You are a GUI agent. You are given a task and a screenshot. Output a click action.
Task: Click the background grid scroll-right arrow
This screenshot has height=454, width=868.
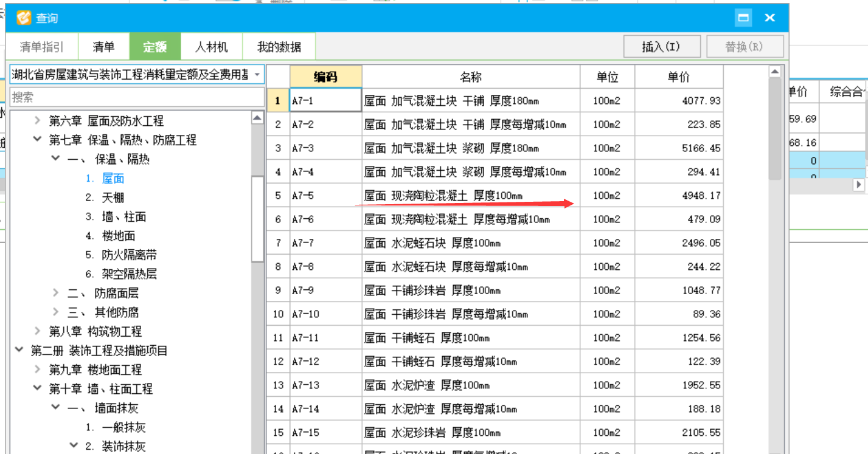click(x=859, y=184)
